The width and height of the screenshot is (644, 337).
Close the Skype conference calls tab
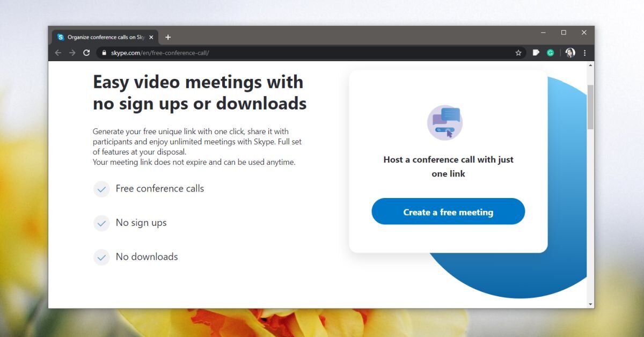pos(151,37)
